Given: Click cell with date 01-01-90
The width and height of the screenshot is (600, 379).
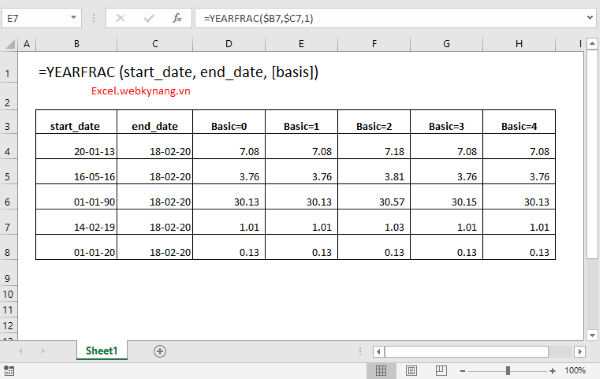Looking at the screenshot, I should point(76,197).
